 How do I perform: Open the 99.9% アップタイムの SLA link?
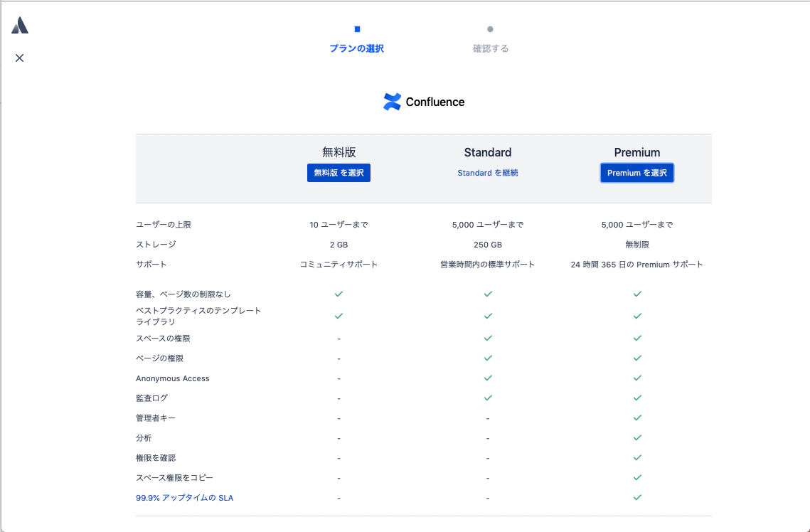pos(184,498)
